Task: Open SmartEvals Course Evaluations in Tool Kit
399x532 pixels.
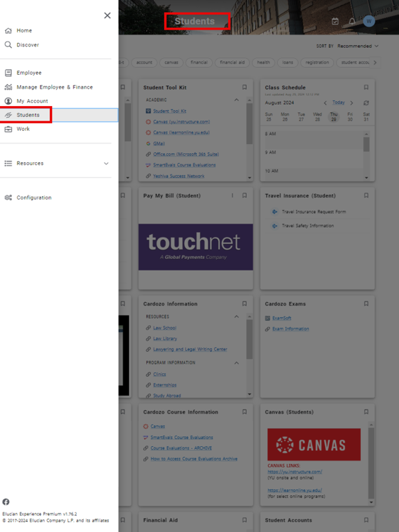Action: 184,165
